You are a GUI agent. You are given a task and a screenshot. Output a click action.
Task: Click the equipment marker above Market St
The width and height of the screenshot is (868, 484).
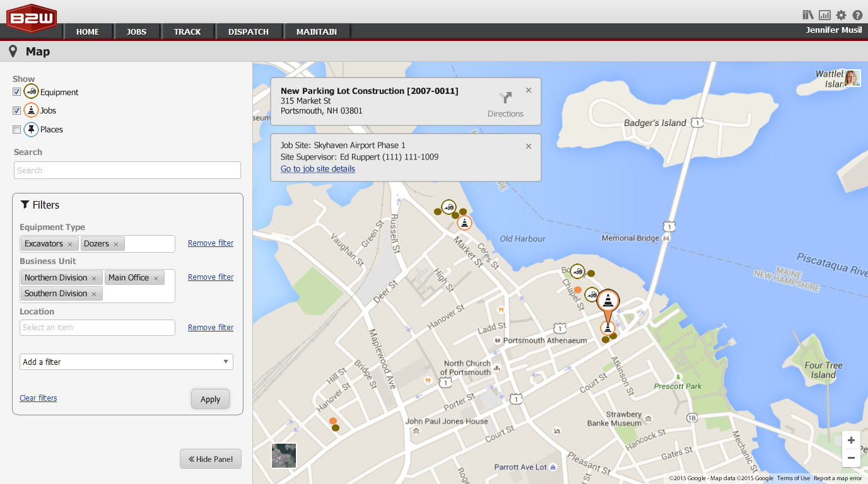tap(449, 207)
